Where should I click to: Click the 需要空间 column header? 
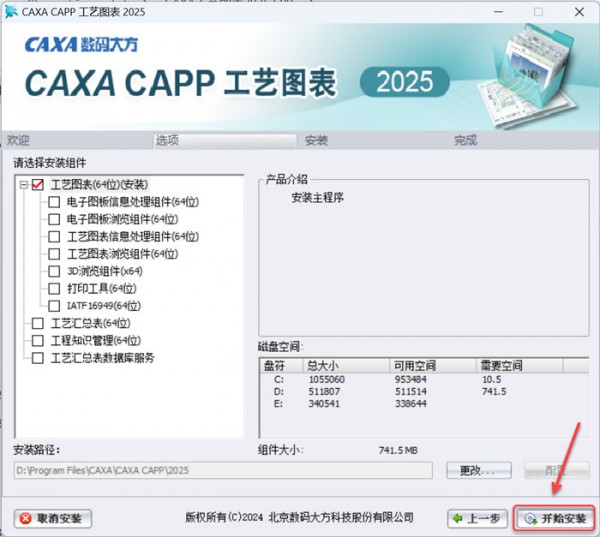coord(520,366)
